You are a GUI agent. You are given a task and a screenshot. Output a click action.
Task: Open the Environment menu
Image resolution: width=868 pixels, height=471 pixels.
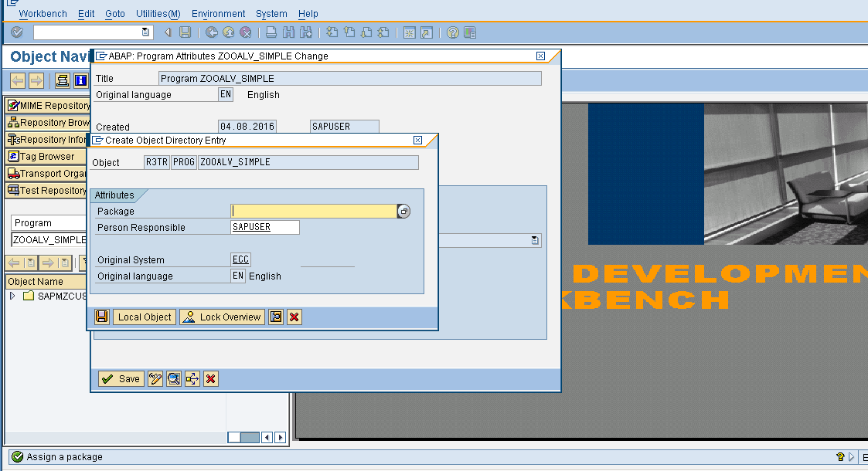[218, 13]
